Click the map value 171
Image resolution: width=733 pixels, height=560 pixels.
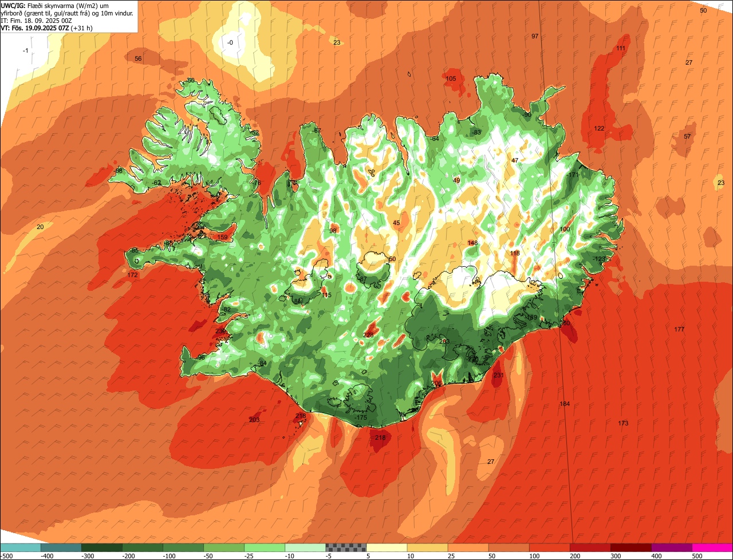tap(573, 175)
